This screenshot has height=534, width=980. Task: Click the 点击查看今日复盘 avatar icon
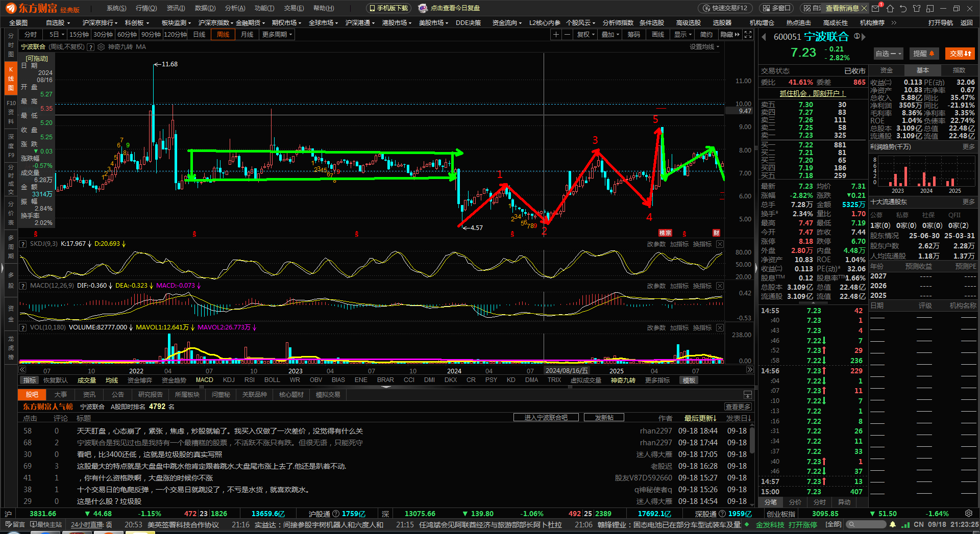point(423,8)
